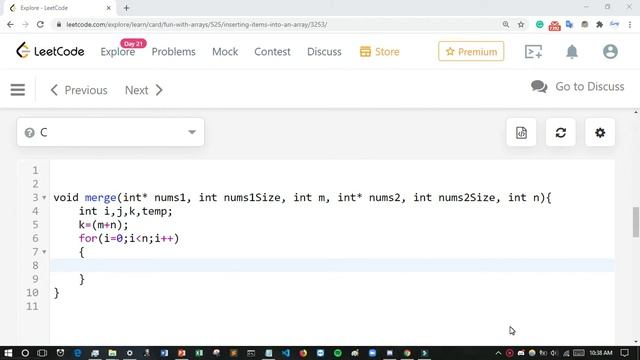Reload the page with refresh button
The image size is (640, 360).
(x=40, y=24)
